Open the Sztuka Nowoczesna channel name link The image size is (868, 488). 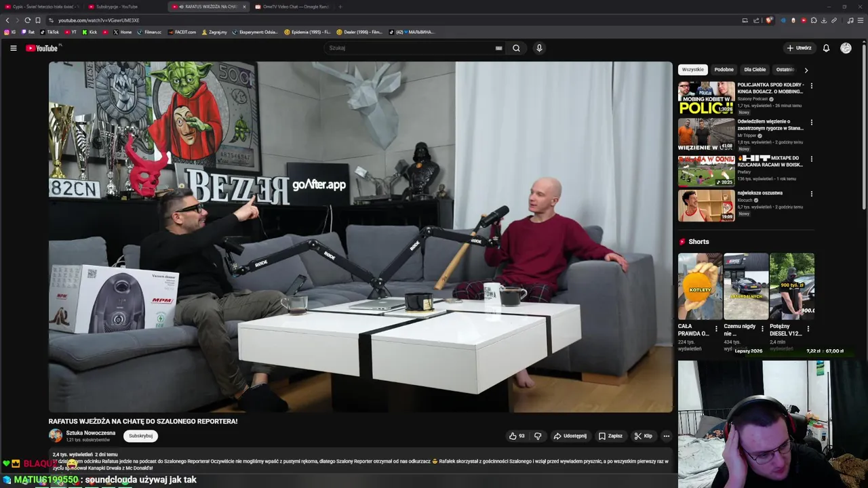click(90, 432)
